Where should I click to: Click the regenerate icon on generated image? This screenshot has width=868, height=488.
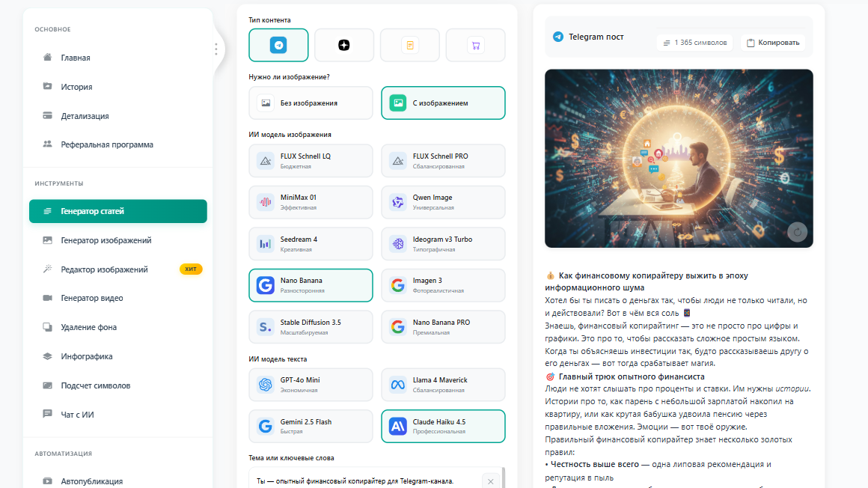click(798, 233)
